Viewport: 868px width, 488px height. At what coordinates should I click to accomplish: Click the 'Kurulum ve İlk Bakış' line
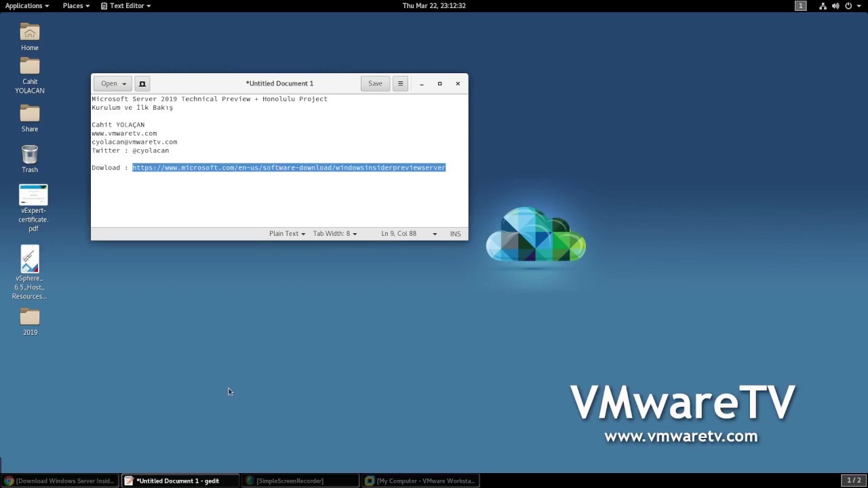pos(132,108)
